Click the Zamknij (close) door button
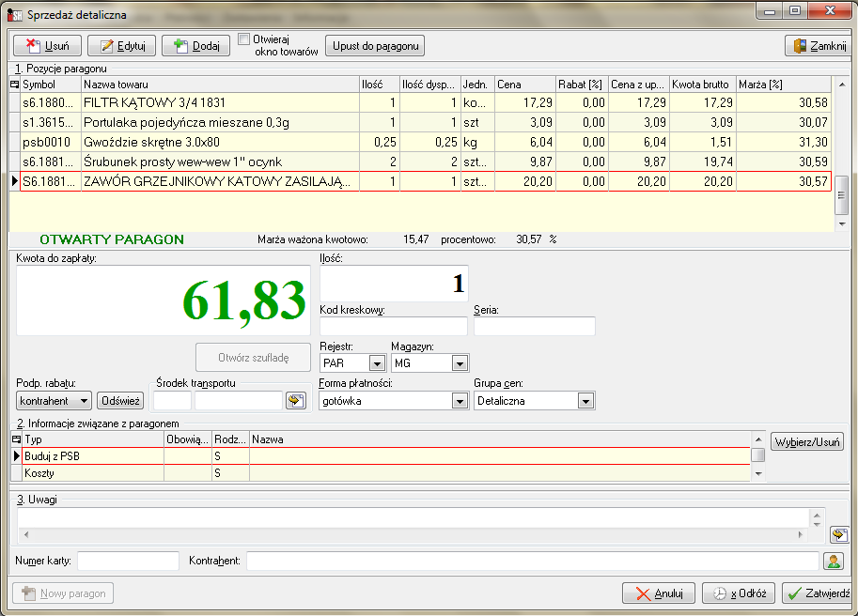Viewport: 858px width, 616px height. coord(819,46)
